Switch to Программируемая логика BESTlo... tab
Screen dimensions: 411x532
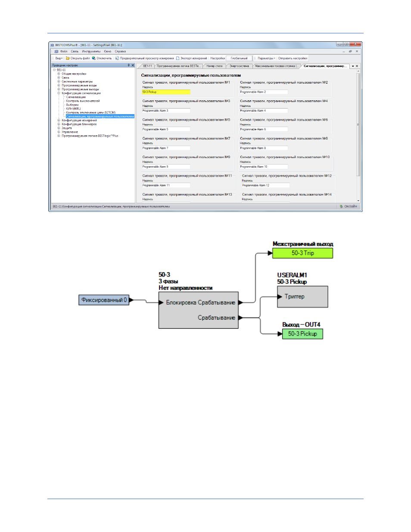[x=178, y=66]
